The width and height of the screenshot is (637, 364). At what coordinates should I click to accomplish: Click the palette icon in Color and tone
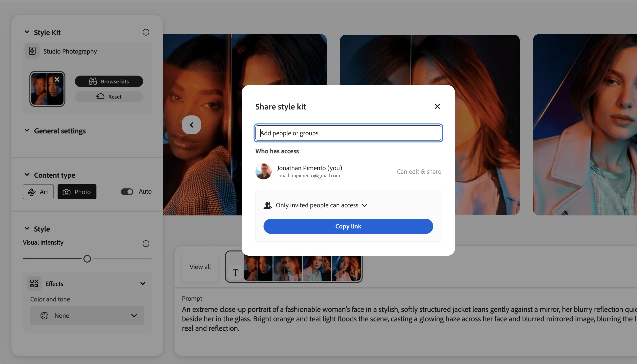tap(44, 316)
